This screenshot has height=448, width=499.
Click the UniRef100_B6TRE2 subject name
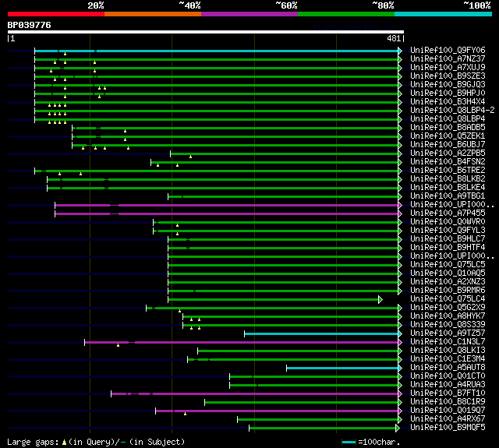coord(448,171)
